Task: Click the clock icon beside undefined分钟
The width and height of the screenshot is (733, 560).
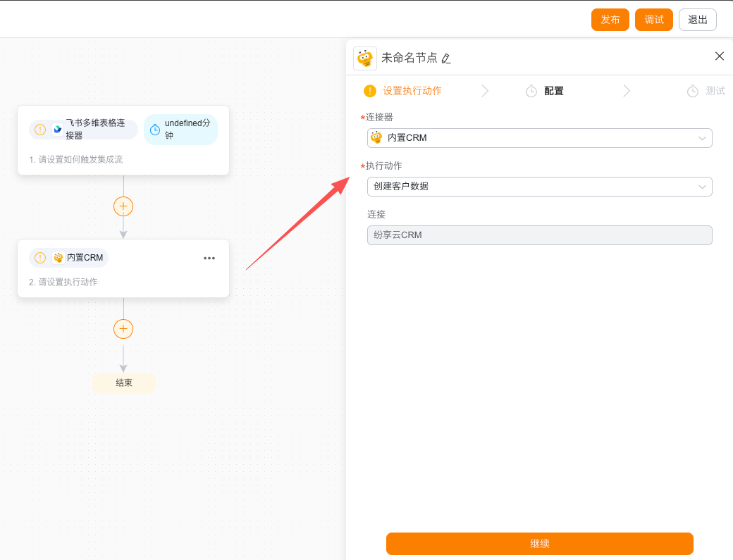Action: click(x=155, y=130)
